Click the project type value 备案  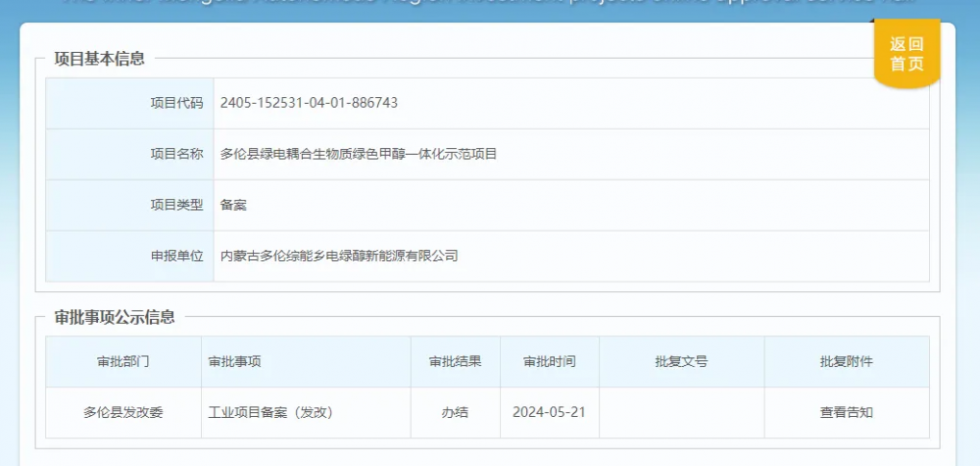(233, 205)
